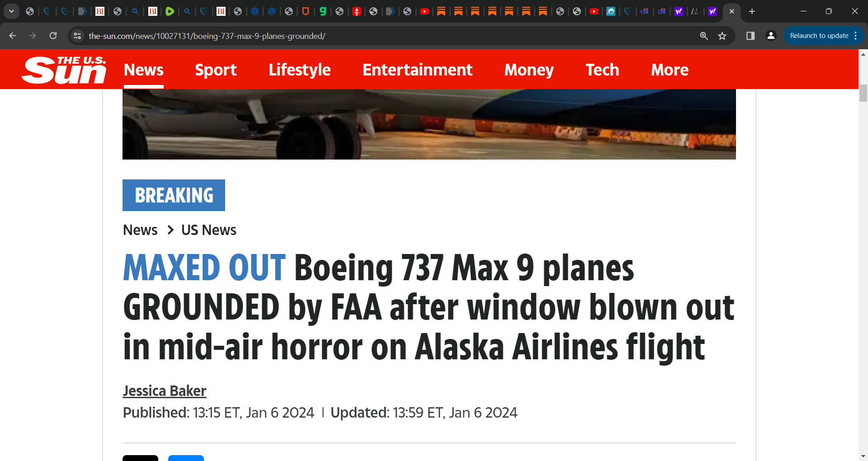Screen dimensions: 868x461
Task: Click the Yahoo tab icon
Action: pos(679,11)
